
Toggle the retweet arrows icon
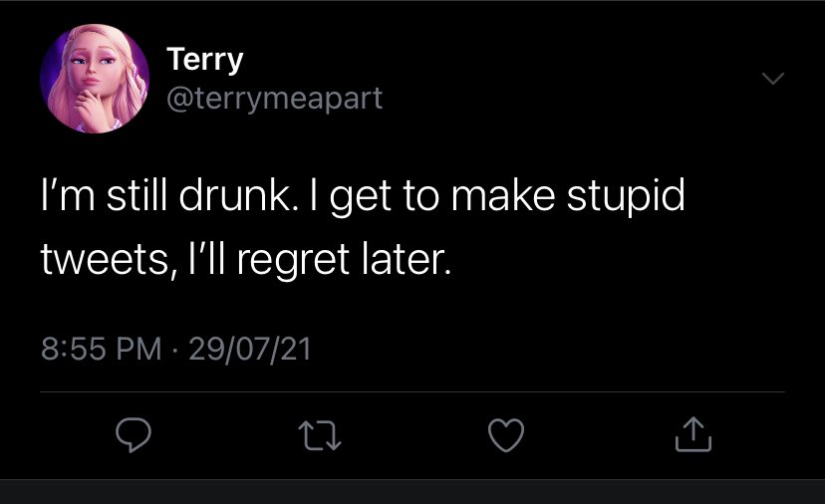click(320, 435)
